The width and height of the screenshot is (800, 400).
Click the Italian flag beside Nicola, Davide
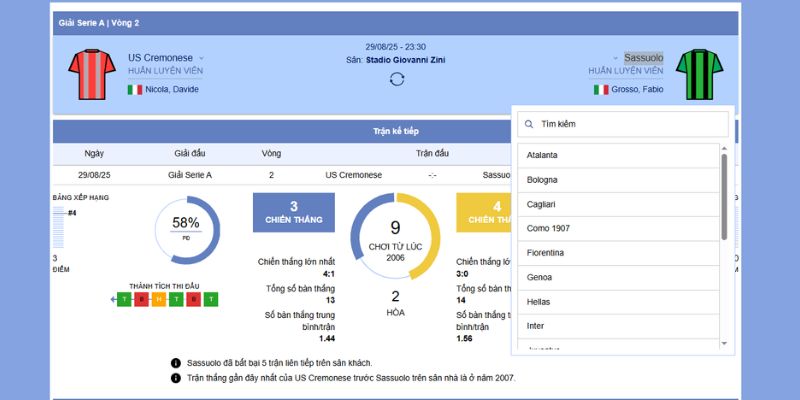coord(134,89)
